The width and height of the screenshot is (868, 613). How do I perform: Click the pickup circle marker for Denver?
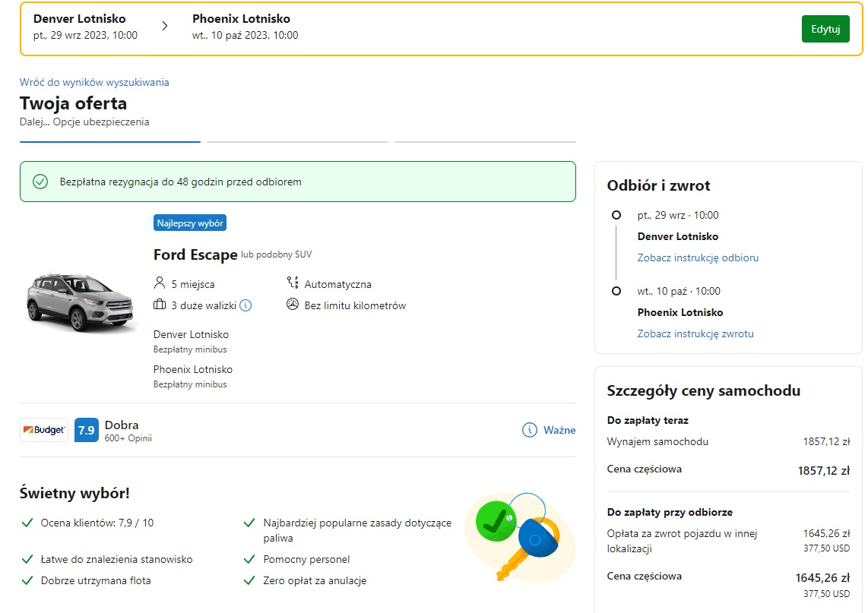coord(616,215)
